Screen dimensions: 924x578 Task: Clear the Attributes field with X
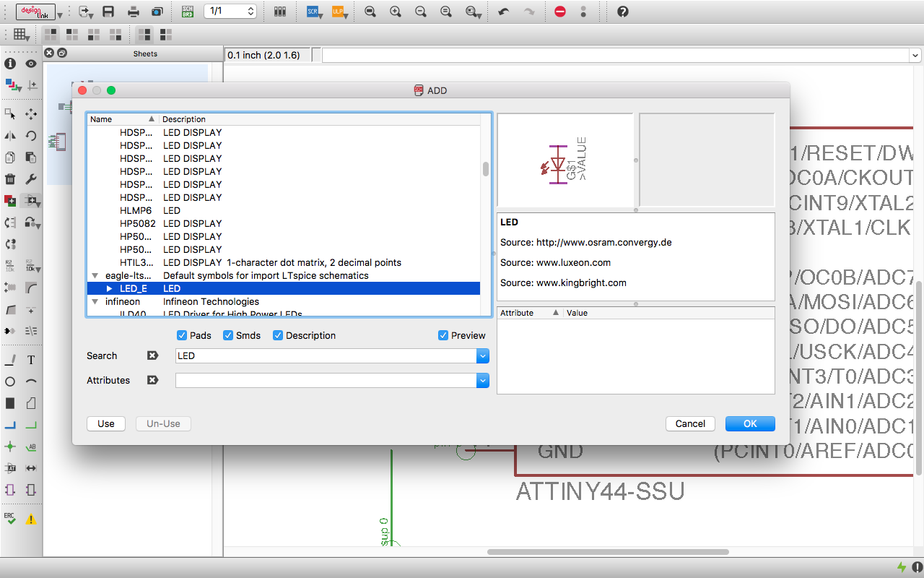point(152,380)
